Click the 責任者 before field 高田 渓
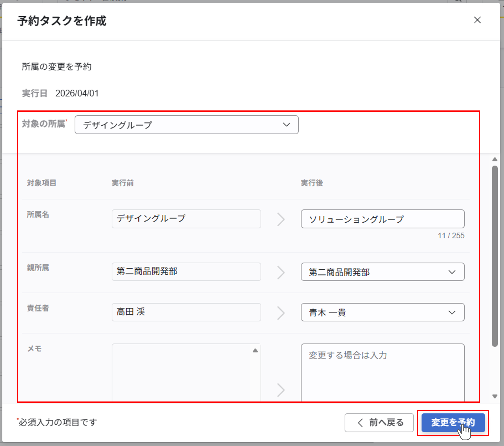 [186, 312]
